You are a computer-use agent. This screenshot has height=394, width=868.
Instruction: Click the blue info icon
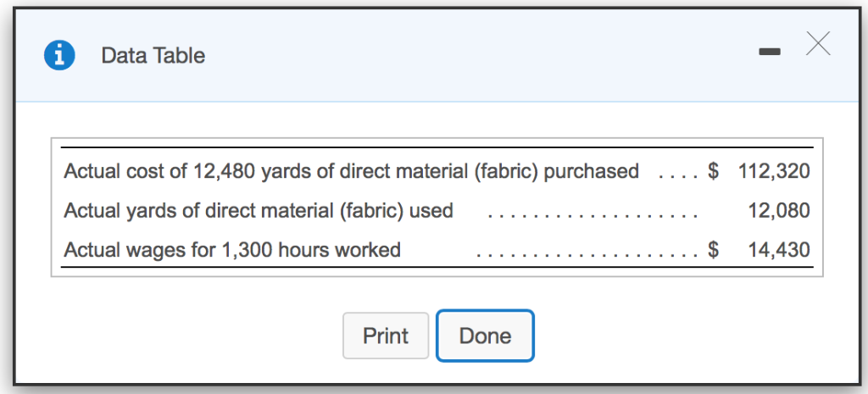point(59,55)
